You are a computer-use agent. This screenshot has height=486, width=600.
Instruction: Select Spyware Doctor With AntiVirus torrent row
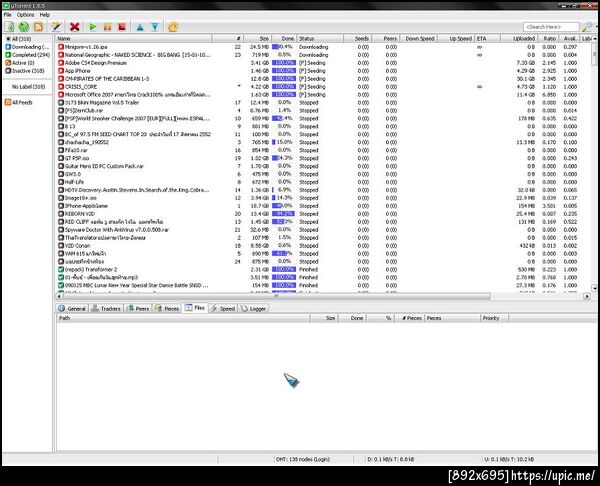323,230
